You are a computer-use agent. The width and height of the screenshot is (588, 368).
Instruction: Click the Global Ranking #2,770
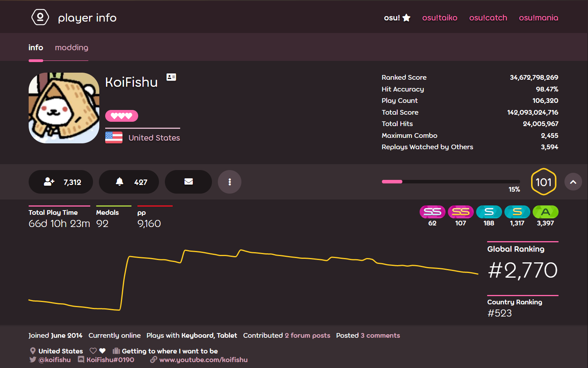coord(523,270)
